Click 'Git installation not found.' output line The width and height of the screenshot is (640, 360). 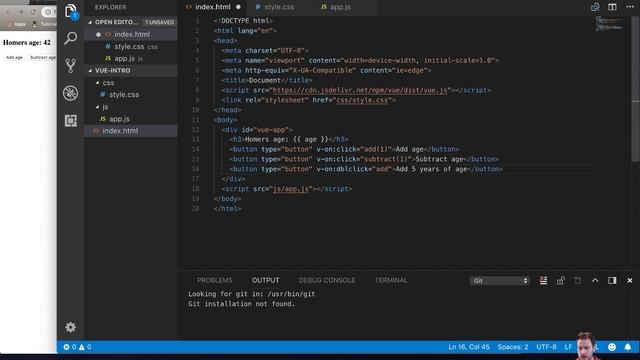(241, 304)
